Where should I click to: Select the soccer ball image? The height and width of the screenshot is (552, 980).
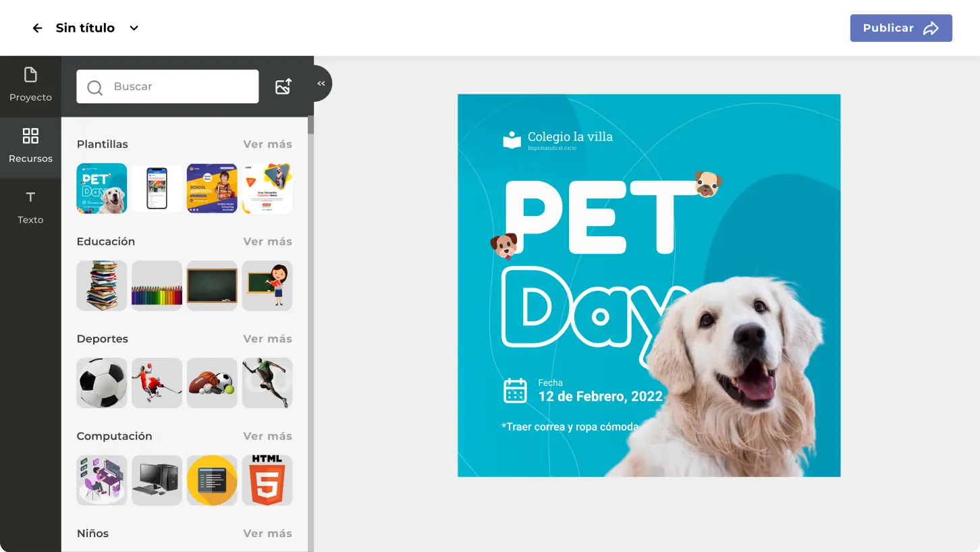coord(102,383)
